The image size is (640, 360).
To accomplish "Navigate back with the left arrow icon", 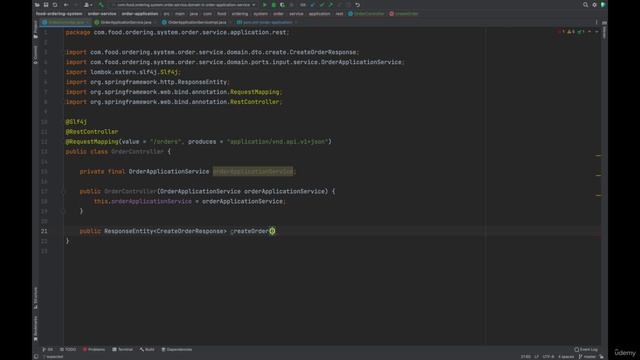I will pos(66,5).
